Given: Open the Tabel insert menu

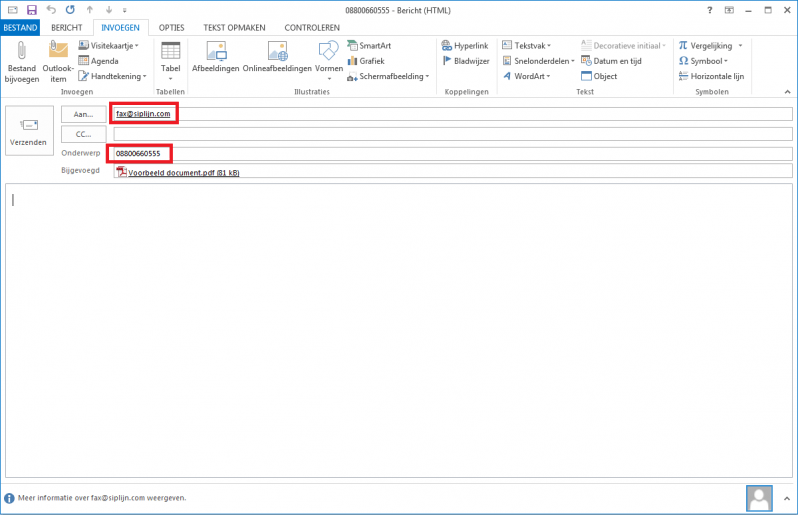Looking at the screenshot, I should tap(170, 62).
